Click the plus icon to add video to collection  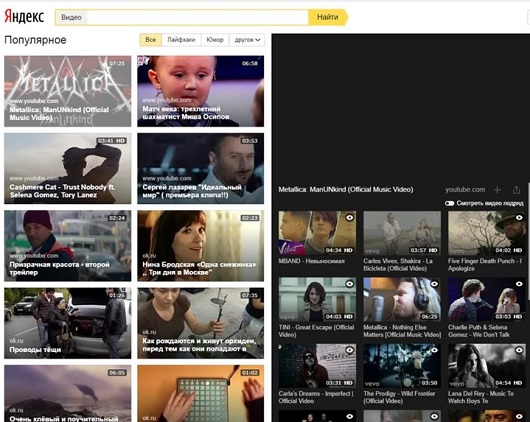(497, 190)
